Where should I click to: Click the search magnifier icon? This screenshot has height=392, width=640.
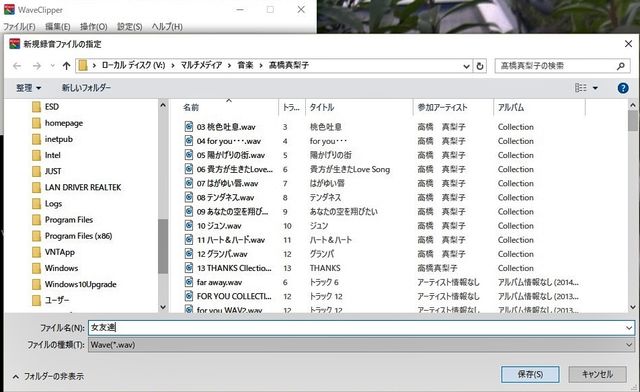(621, 66)
